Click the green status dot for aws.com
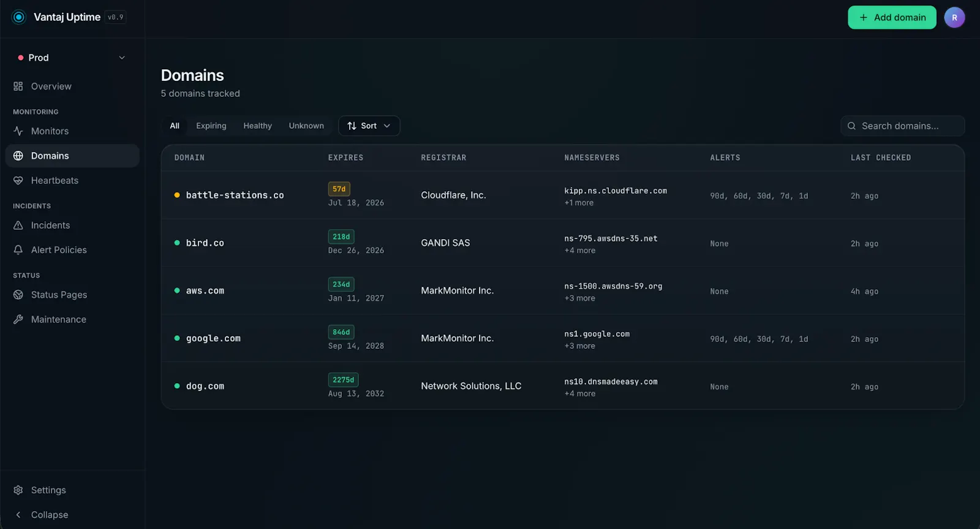Image resolution: width=980 pixels, height=529 pixels. [177, 291]
